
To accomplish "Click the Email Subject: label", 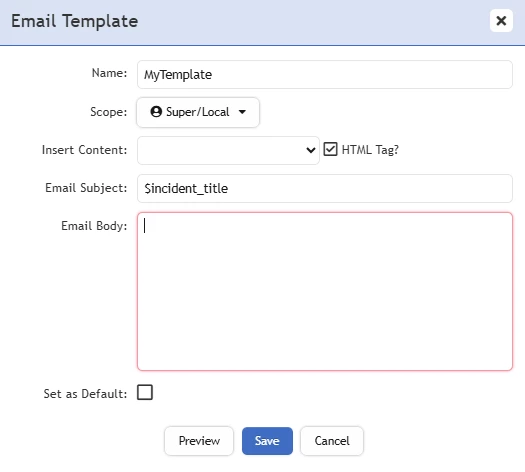I will [x=86, y=188].
